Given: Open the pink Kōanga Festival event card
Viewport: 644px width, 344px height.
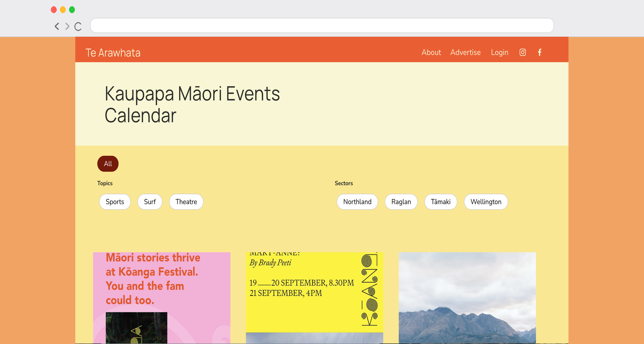Looking at the screenshot, I should 162,298.
